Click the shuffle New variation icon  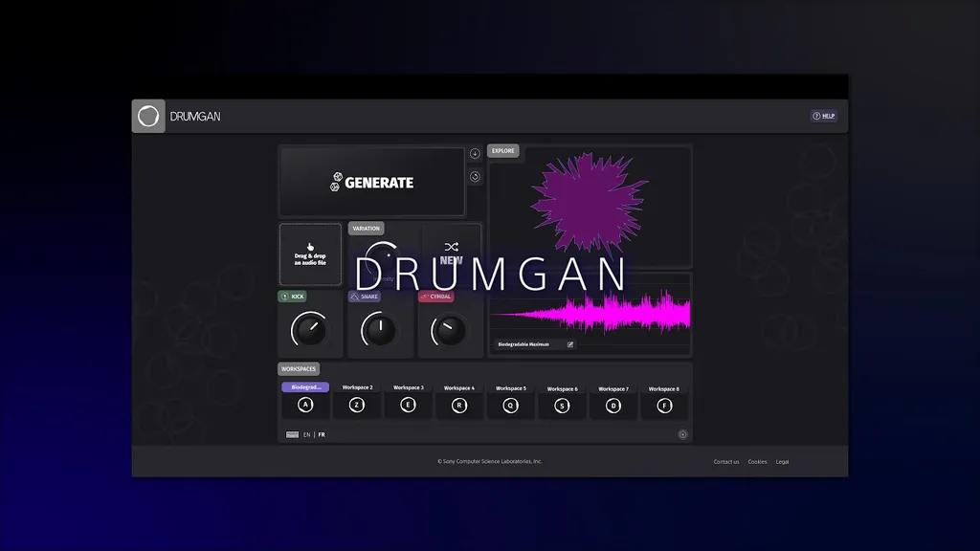click(x=451, y=247)
